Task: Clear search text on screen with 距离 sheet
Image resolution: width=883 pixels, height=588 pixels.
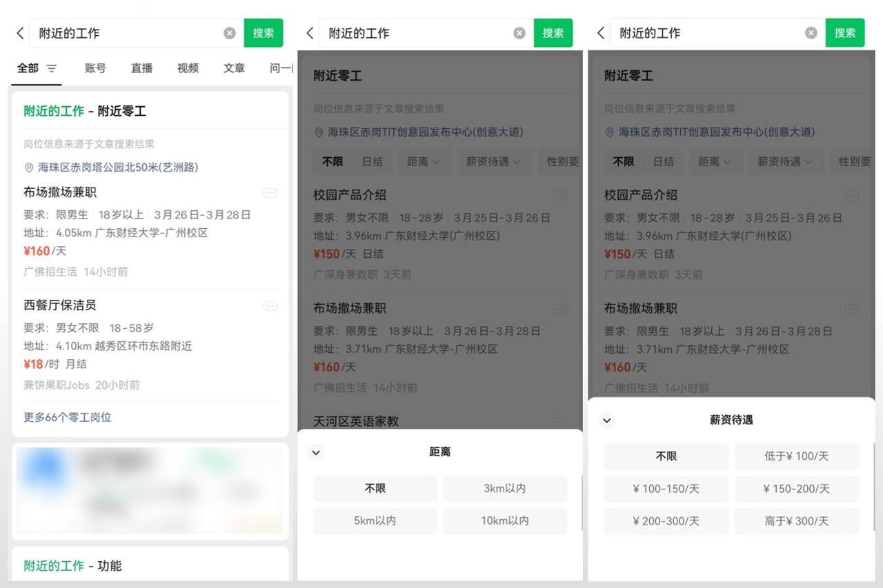Action: click(x=519, y=33)
